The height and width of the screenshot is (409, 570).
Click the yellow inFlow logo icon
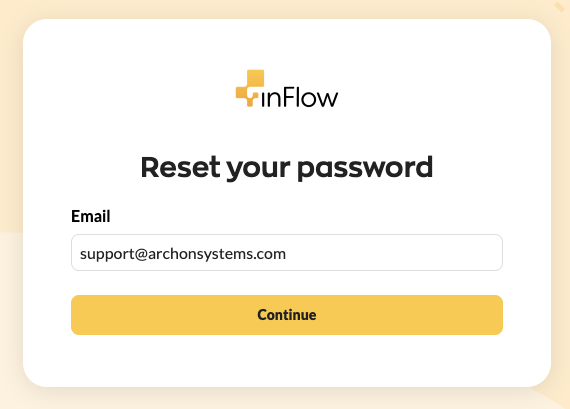point(250,88)
